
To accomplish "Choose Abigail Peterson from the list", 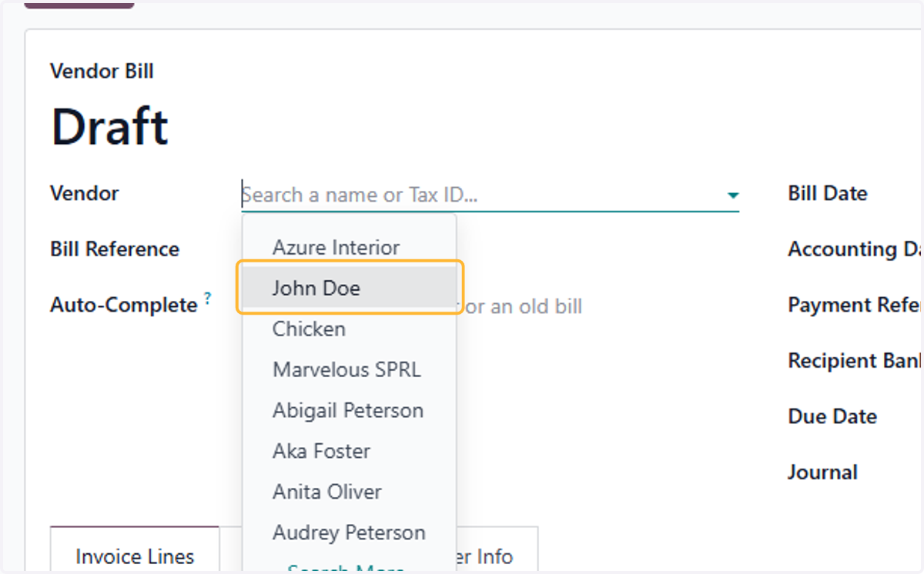I will coord(350,411).
